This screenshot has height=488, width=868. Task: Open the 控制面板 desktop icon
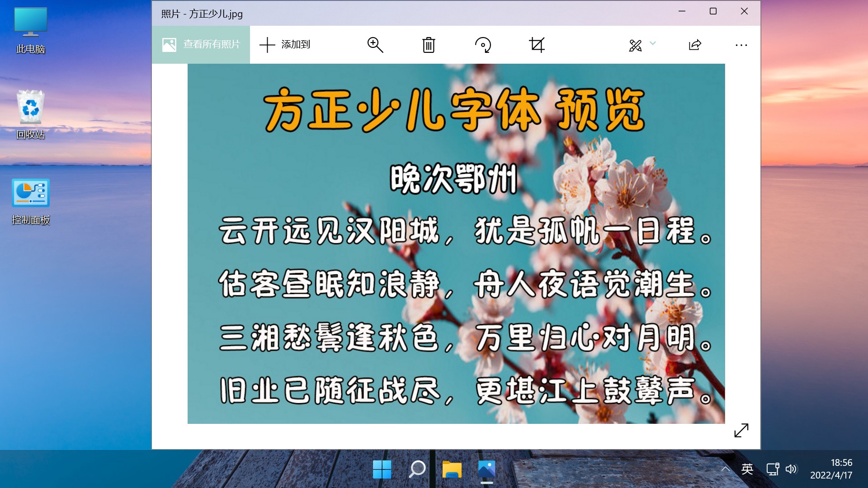click(x=30, y=202)
